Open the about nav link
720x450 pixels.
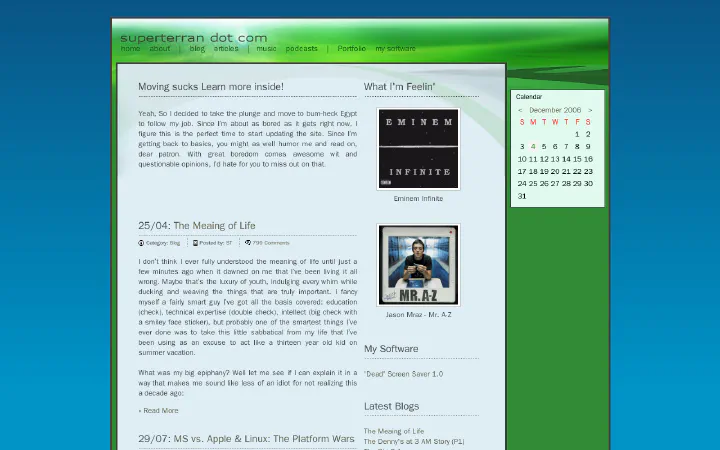pos(160,48)
